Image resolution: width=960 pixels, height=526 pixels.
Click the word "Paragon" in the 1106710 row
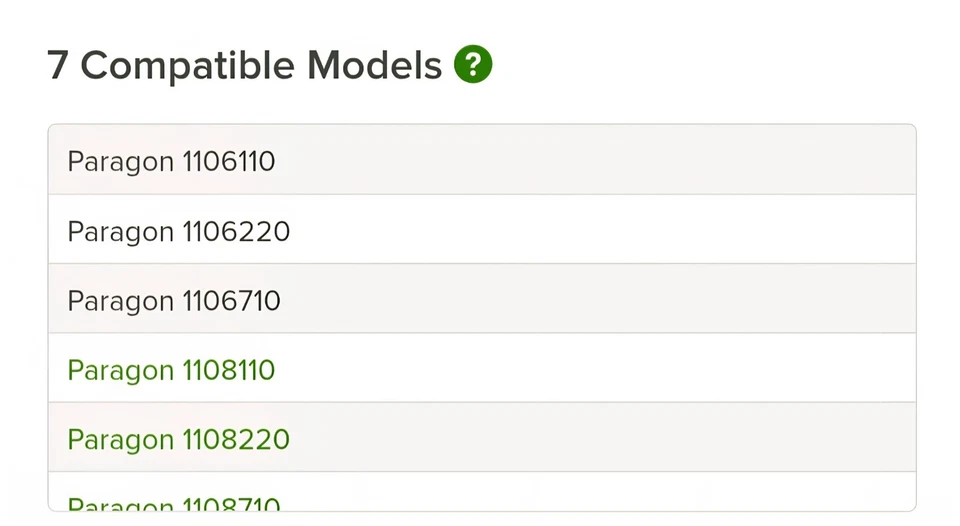[x=120, y=302]
